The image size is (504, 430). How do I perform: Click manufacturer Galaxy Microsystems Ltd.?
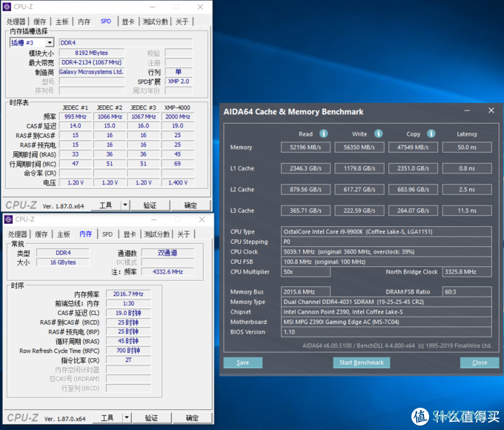pyautogui.click(x=92, y=72)
